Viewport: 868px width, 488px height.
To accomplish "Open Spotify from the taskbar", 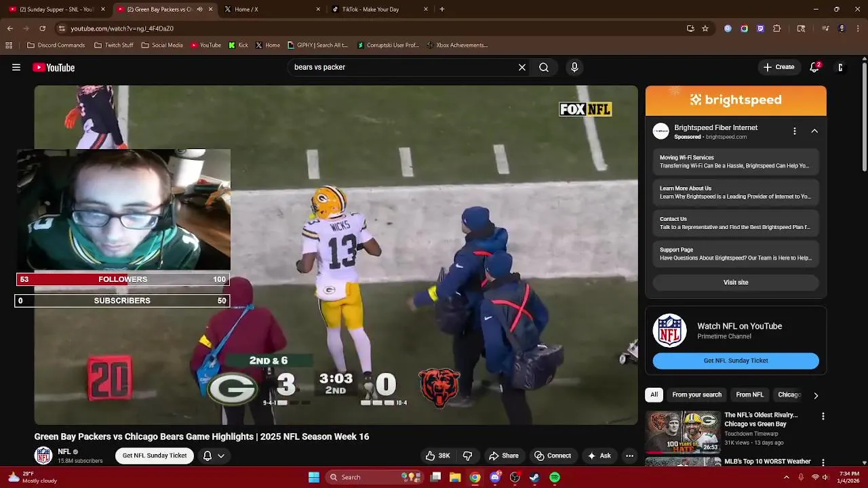I will coord(555,477).
